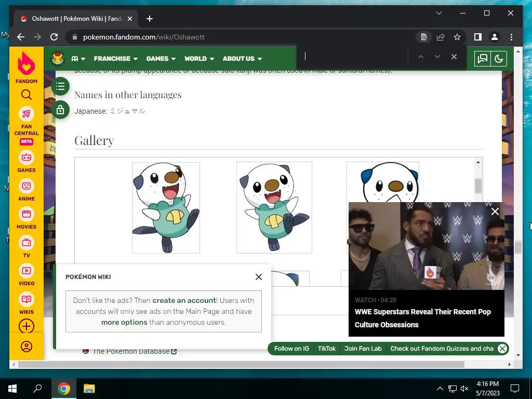The image size is (532, 399).
Task: Click the horizontal page scrollbar
Action: click(x=241, y=364)
